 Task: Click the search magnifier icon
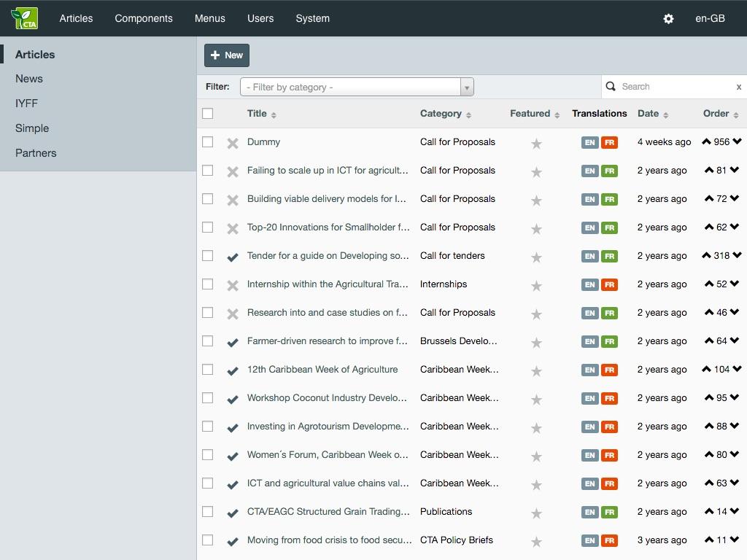(x=611, y=86)
